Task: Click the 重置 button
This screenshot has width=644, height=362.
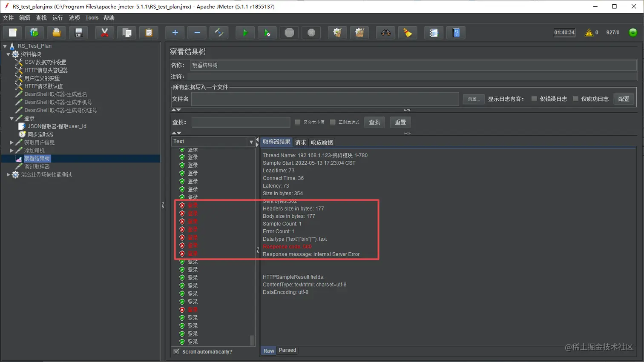Action: (400, 122)
